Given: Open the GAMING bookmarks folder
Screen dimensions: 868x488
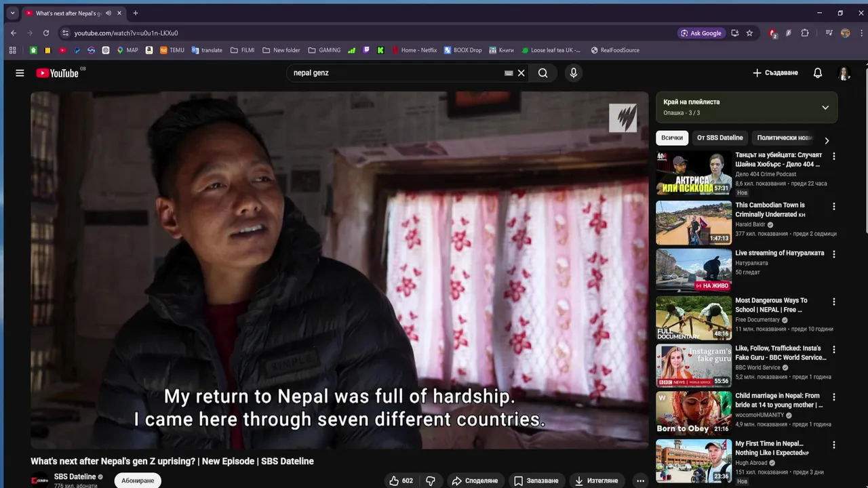Looking at the screenshot, I should (324, 50).
